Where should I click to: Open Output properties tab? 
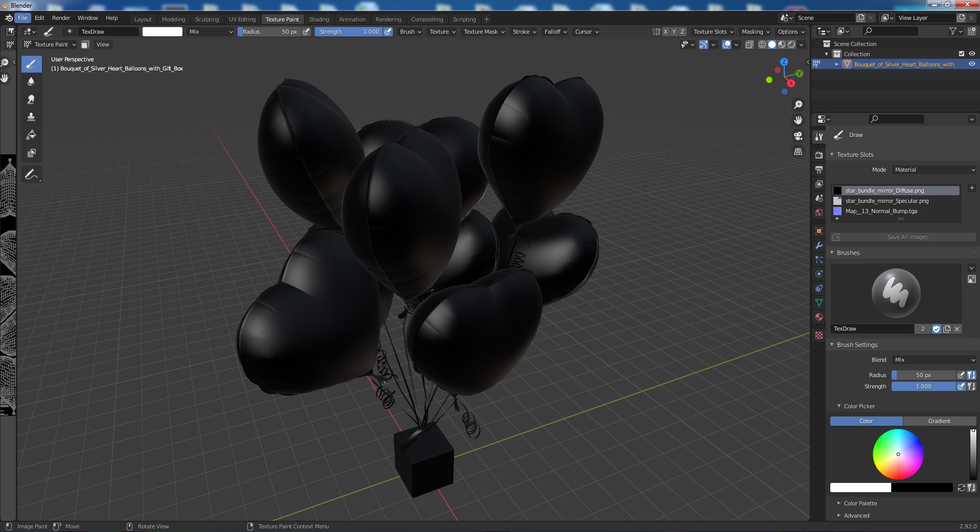pos(819,169)
